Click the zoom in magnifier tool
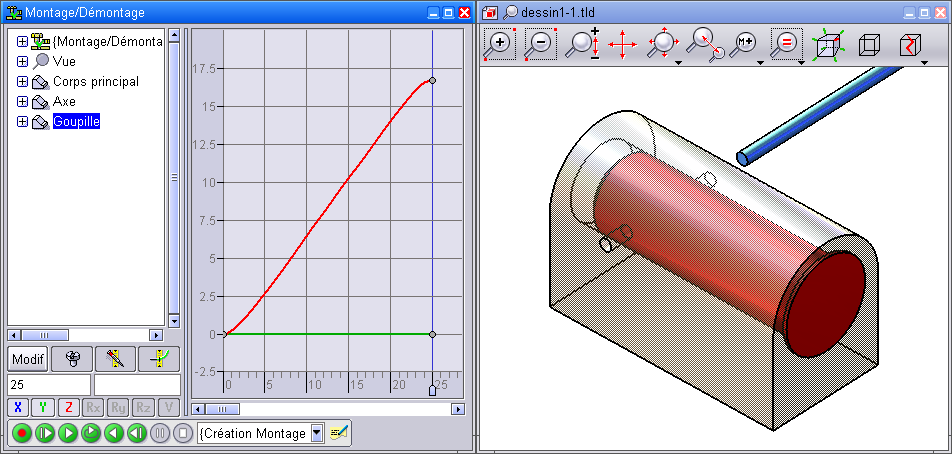This screenshot has height=454, width=952. 500,44
